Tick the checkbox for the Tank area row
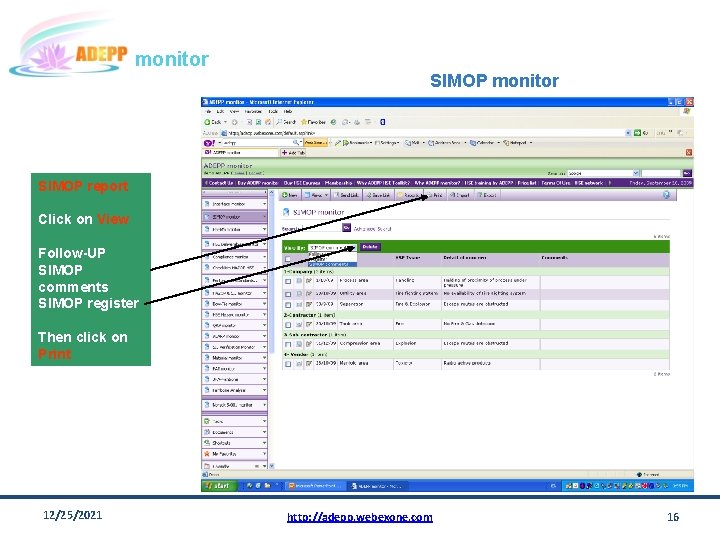 [288, 325]
